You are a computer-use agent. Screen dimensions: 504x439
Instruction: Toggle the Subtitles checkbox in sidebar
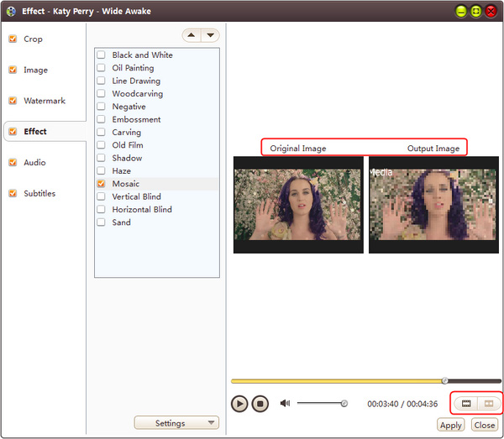point(13,193)
